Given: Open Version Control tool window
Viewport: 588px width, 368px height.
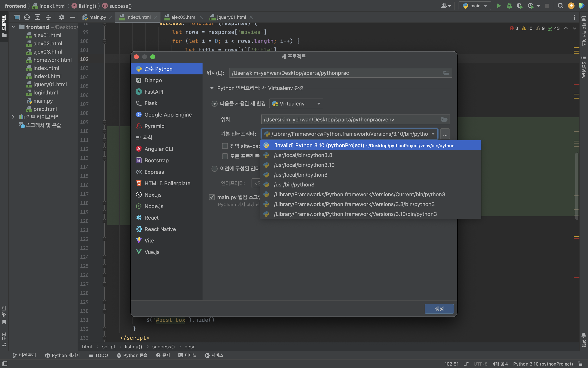Looking at the screenshot, I should (x=24, y=355).
